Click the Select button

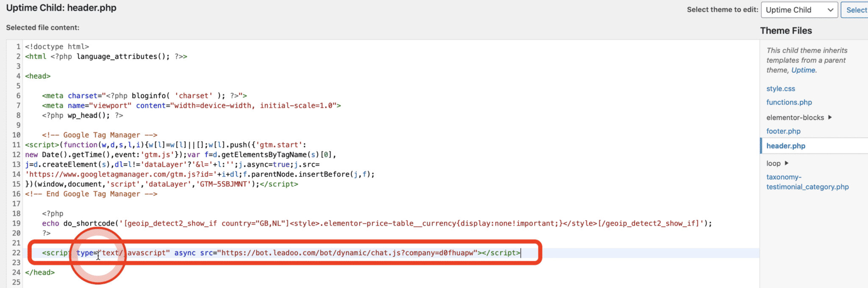point(855,10)
